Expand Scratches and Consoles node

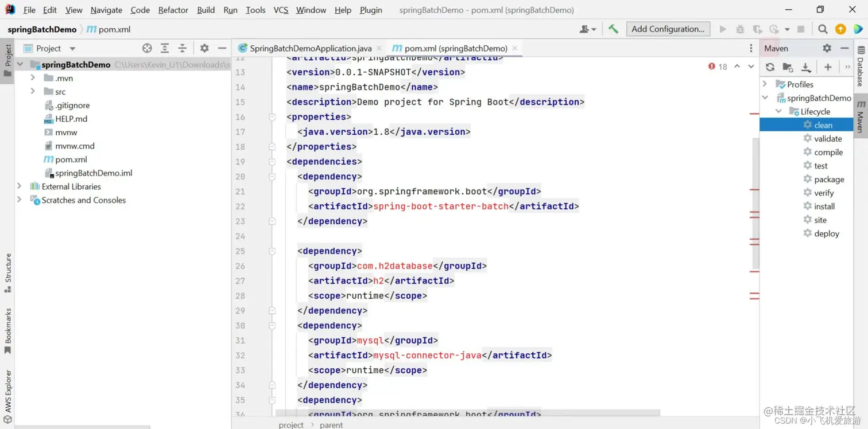point(20,200)
